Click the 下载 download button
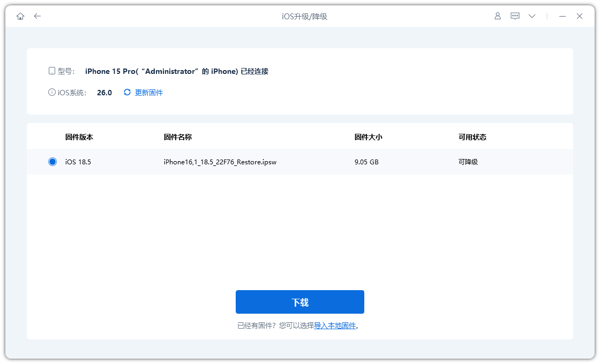The height and width of the screenshot is (364, 600). pos(299,302)
